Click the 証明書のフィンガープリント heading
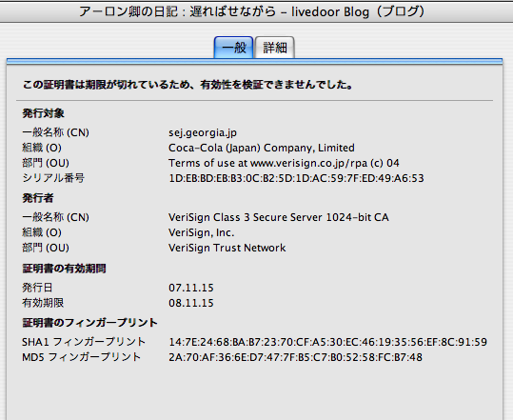 click(90, 323)
